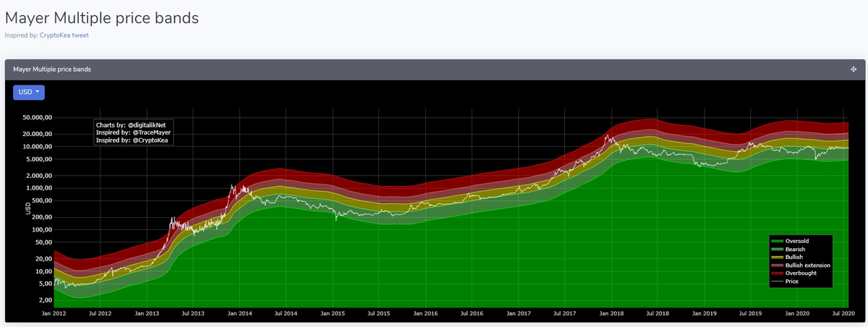Click the 50.000,00 y-axis label
868x327 pixels.
point(35,117)
